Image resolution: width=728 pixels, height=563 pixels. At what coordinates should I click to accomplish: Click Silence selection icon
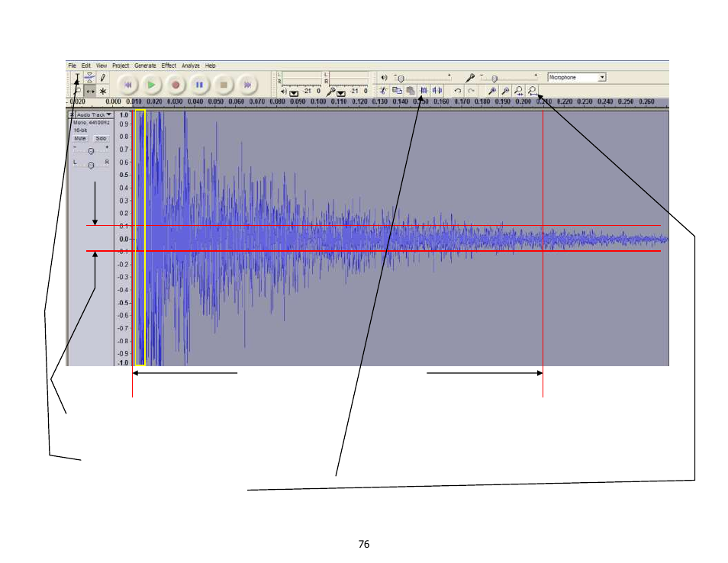[x=437, y=91]
